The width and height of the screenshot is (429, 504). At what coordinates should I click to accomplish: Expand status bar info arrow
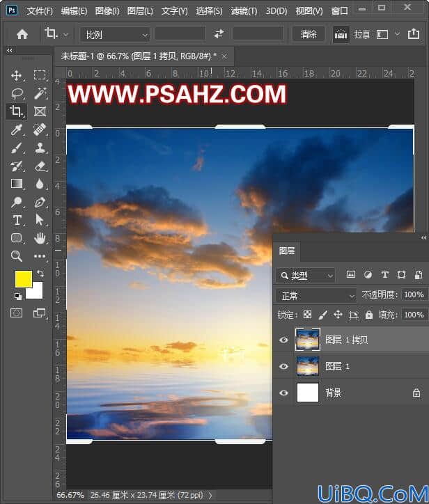point(210,496)
